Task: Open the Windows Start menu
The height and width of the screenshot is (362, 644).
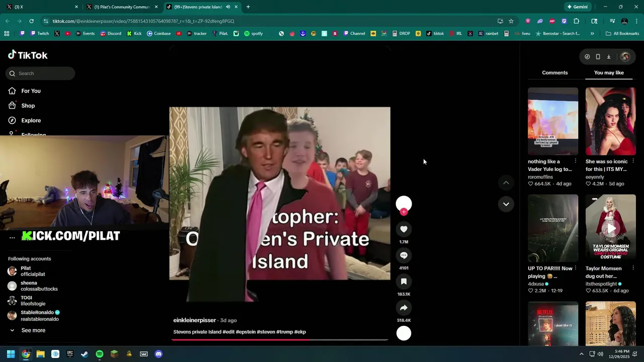Action: 11,354
